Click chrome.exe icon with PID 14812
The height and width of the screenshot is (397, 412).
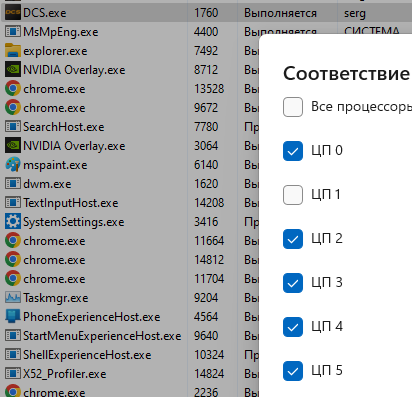[x=13, y=260]
